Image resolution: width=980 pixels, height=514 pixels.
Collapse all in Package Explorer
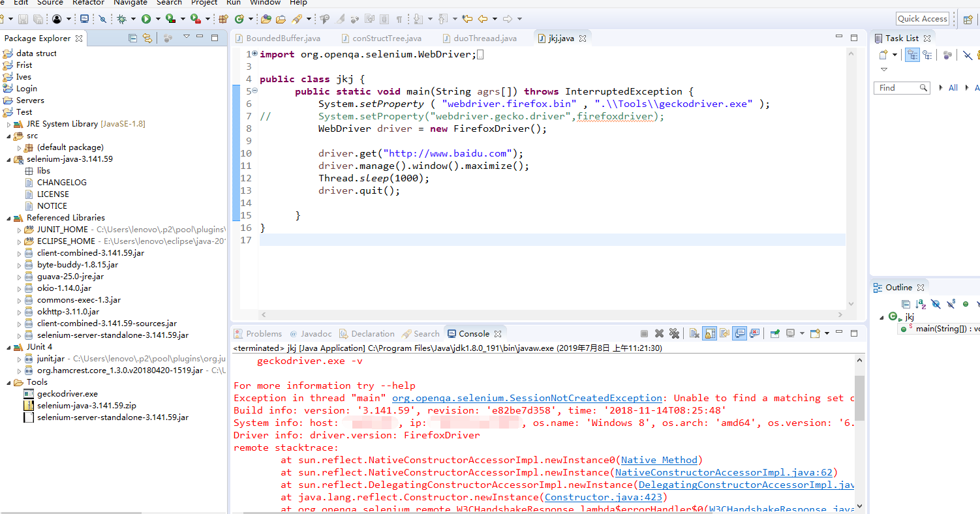pyautogui.click(x=133, y=38)
